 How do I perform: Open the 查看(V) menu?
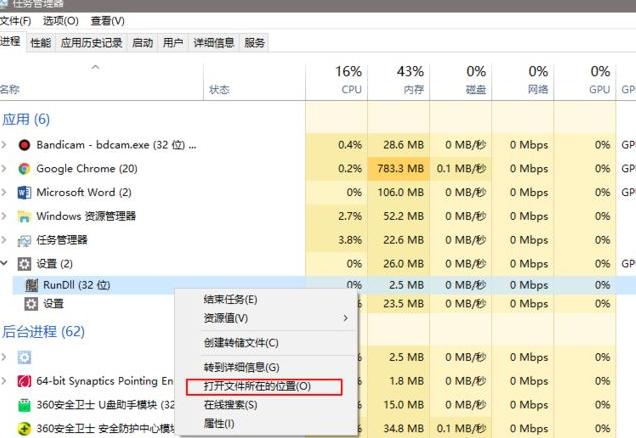click(x=107, y=21)
